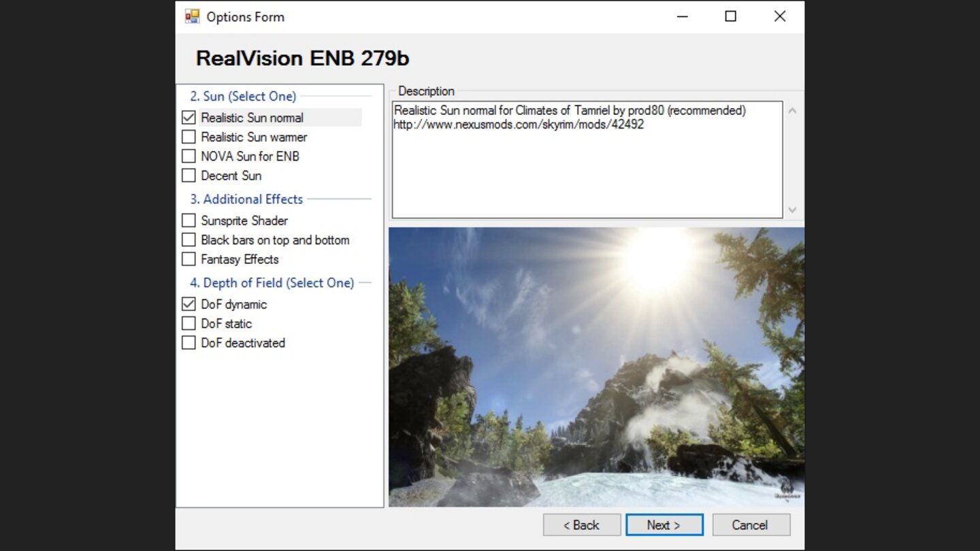This screenshot has height=551, width=980.
Task: Click the Next button to continue
Action: (664, 524)
